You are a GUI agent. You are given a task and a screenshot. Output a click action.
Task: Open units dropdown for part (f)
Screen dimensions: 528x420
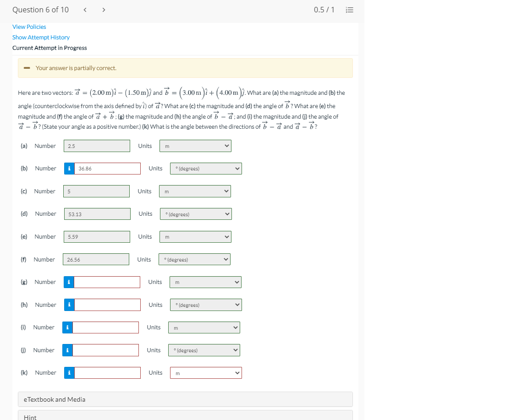[x=195, y=260]
